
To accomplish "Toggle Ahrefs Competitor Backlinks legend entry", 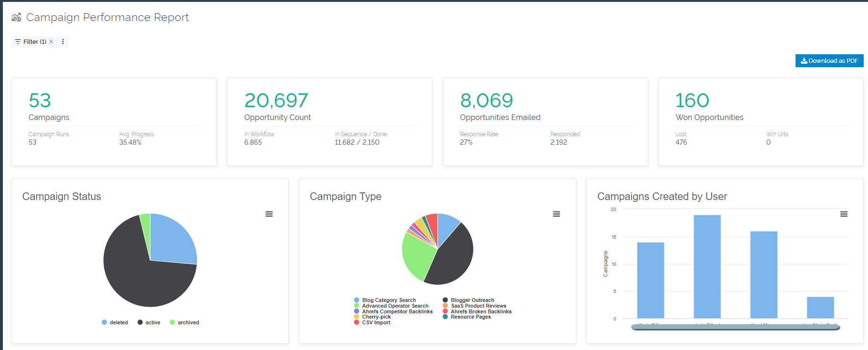I will (393, 311).
